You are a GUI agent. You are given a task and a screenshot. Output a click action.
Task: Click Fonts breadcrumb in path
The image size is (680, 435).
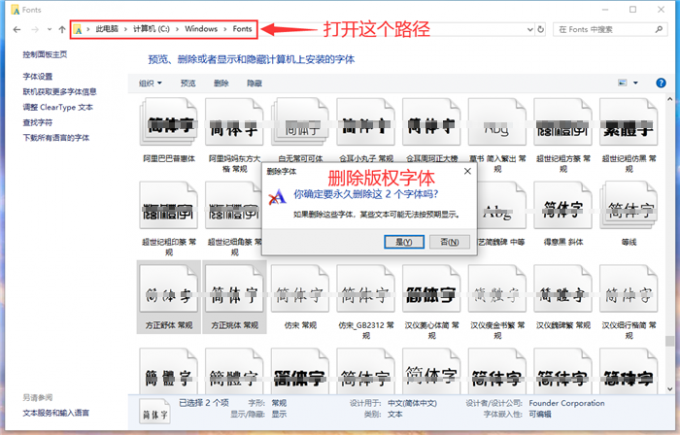242,29
